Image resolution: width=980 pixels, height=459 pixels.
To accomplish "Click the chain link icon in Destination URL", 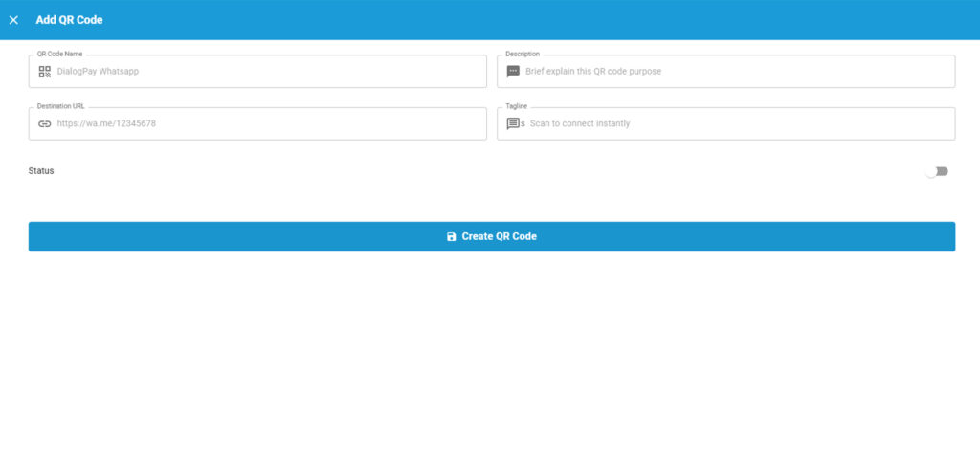I will 45,123.
